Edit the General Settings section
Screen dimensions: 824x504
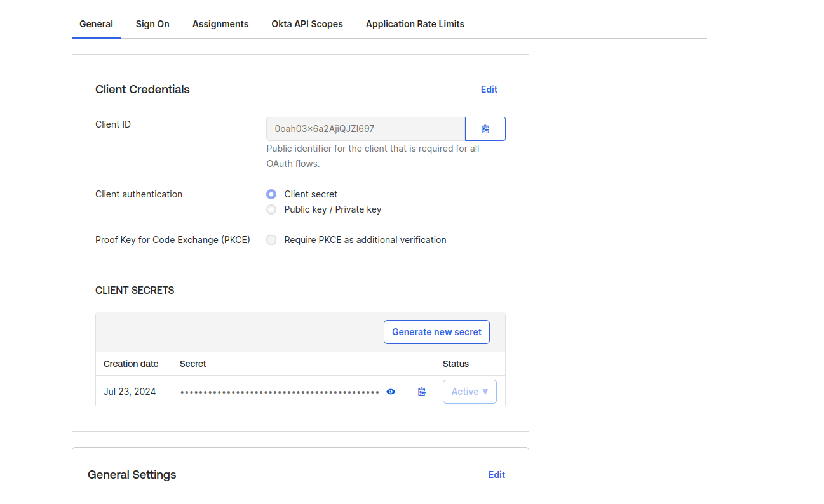(x=497, y=475)
